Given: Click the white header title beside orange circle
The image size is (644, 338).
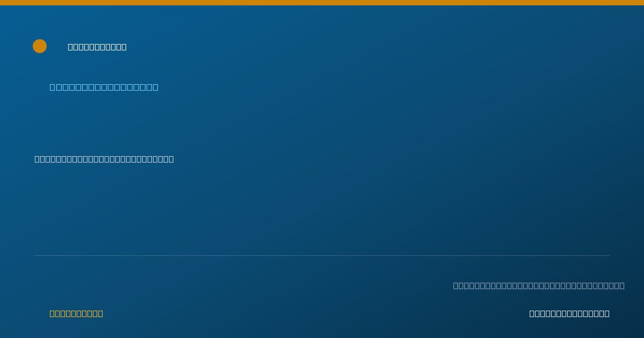Looking at the screenshot, I should click(x=97, y=47).
